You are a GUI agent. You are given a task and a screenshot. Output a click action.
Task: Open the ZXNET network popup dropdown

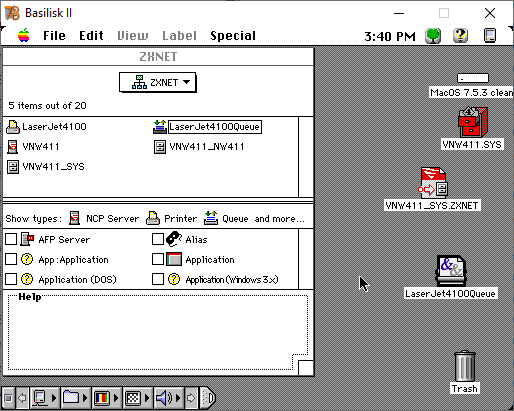pos(158,82)
